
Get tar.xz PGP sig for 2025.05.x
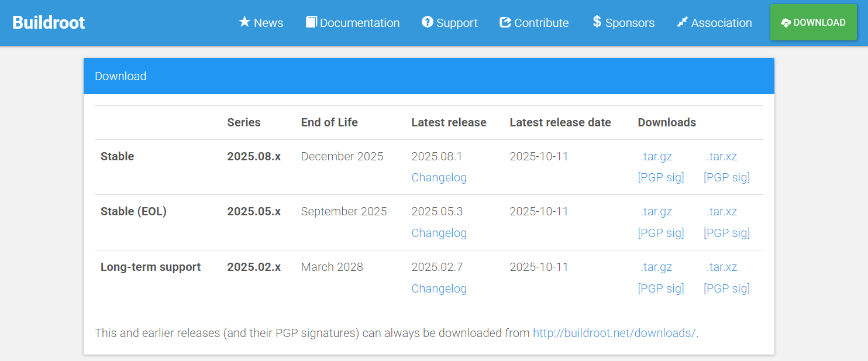point(727,233)
